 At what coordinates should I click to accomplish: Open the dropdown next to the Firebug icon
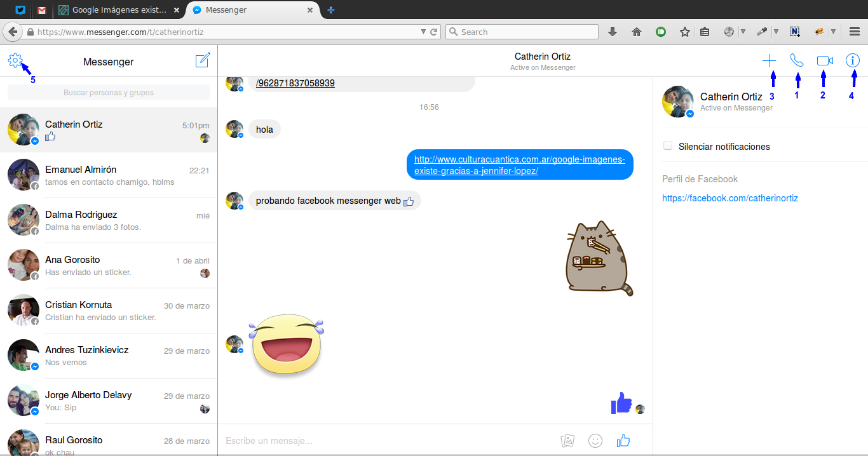coord(833,31)
